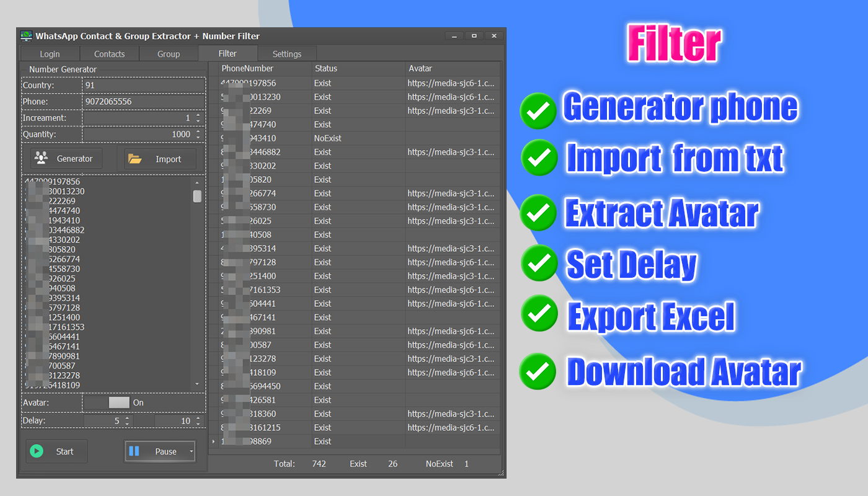Click the green checkmark beside Generator phone
The height and width of the screenshot is (496, 868).
tap(538, 111)
